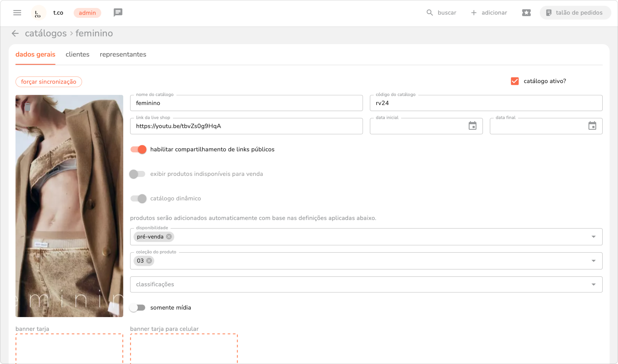Click the search magnifier icon

(429, 13)
